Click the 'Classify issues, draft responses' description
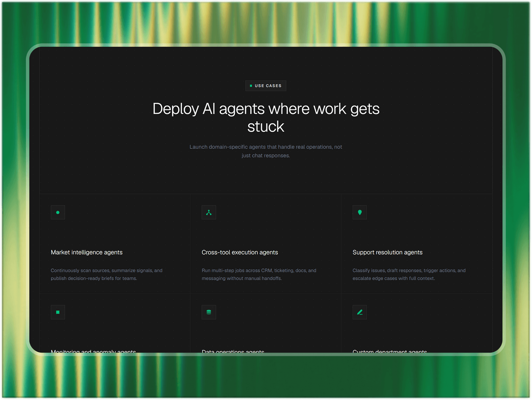This screenshot has width=532, height=400. 409,274
